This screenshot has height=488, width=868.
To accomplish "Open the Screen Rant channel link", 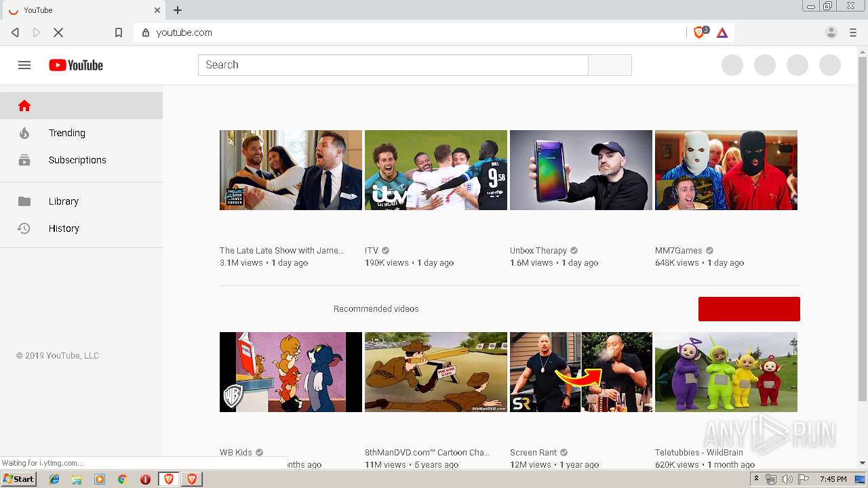I will (x=534, y=453).
